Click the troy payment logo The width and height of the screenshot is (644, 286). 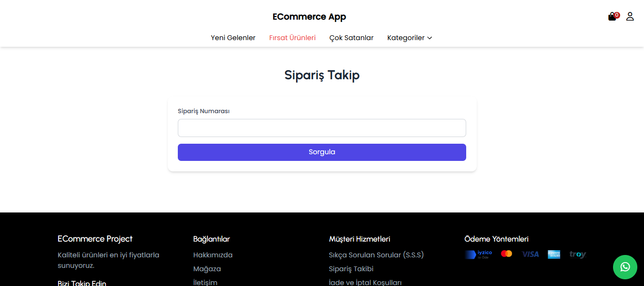click(577, 254)
